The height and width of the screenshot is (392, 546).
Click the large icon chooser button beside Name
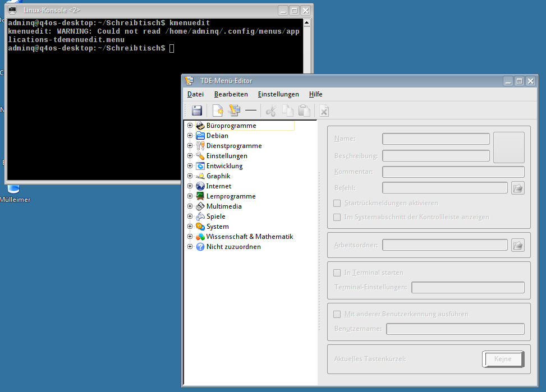pos(509,147)
